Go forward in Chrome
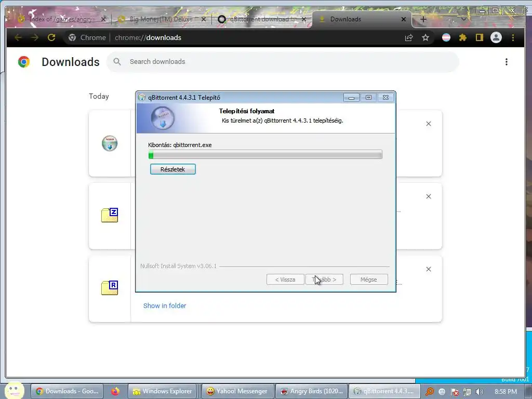Image resolution: width=532 pixels, height=399 pixels. click(x=35, y=37)
